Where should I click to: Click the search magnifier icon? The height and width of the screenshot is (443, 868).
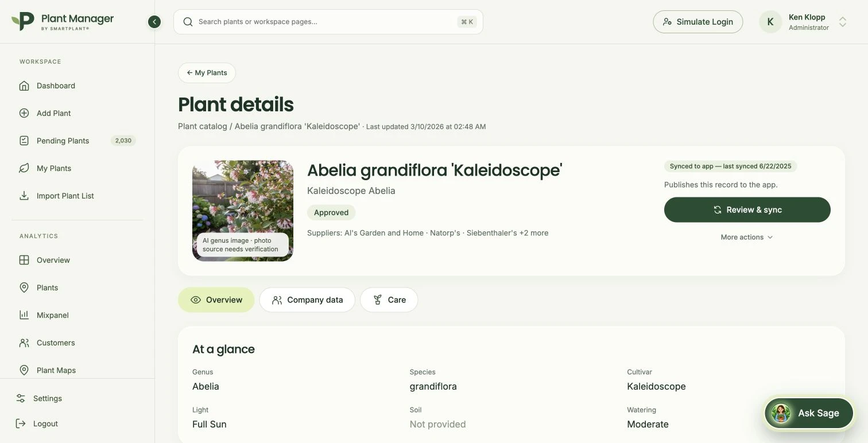click(188, 22)
